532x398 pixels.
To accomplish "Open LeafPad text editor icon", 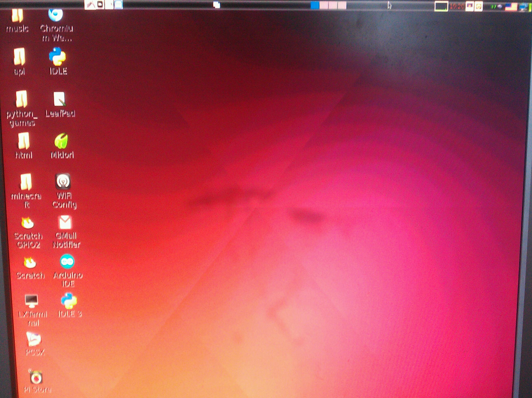I will pyautogui.click(x=59, y=99).
